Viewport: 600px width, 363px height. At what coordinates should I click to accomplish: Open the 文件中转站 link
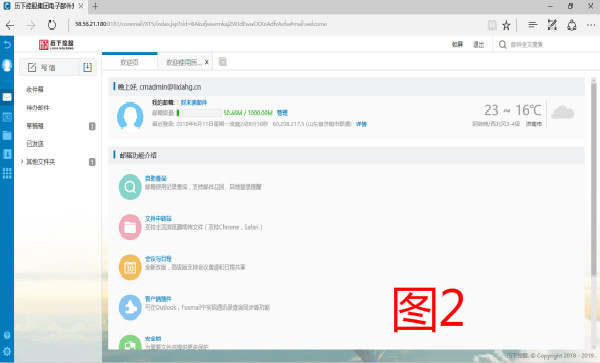click(x=158, y=218)
